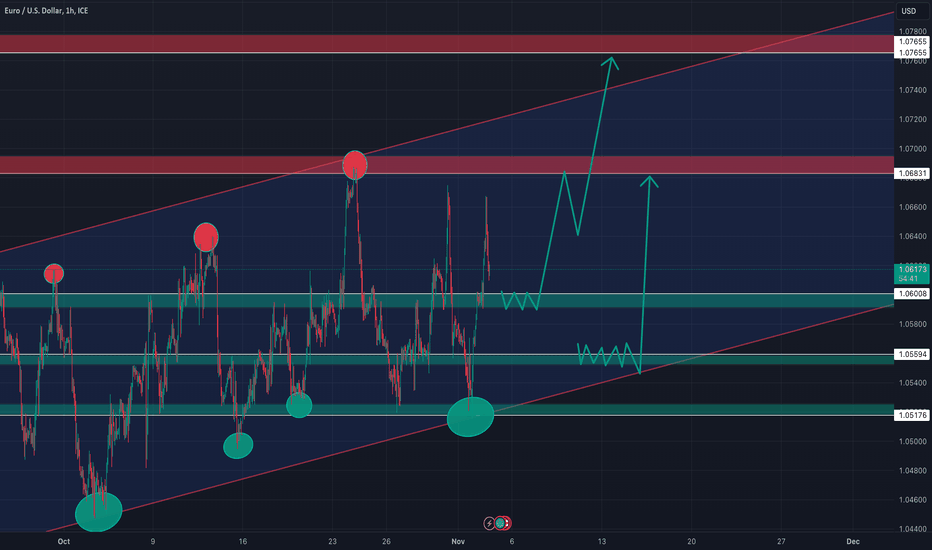
Task: Click the 1.05800 price axis tick
Action: (x=912, y=325)
